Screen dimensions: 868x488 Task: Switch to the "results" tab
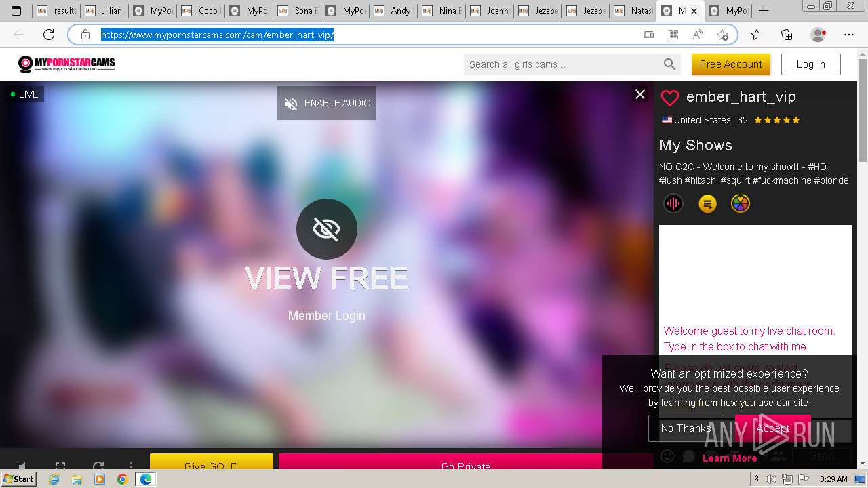coord(56,11)
